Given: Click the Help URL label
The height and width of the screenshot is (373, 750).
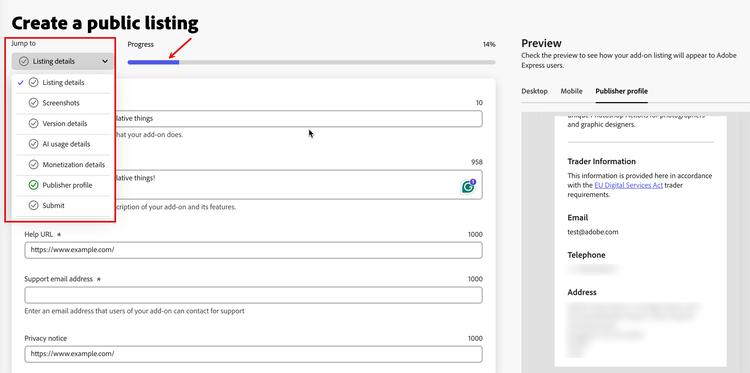Looking at the screenshot, I should pyautogui.click(x=39, y=234).
